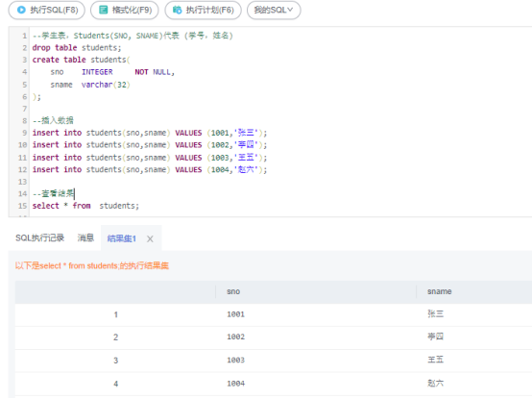
Task: Switch to the SQL执行记录 tab
Action: click(x=39, y=238)
